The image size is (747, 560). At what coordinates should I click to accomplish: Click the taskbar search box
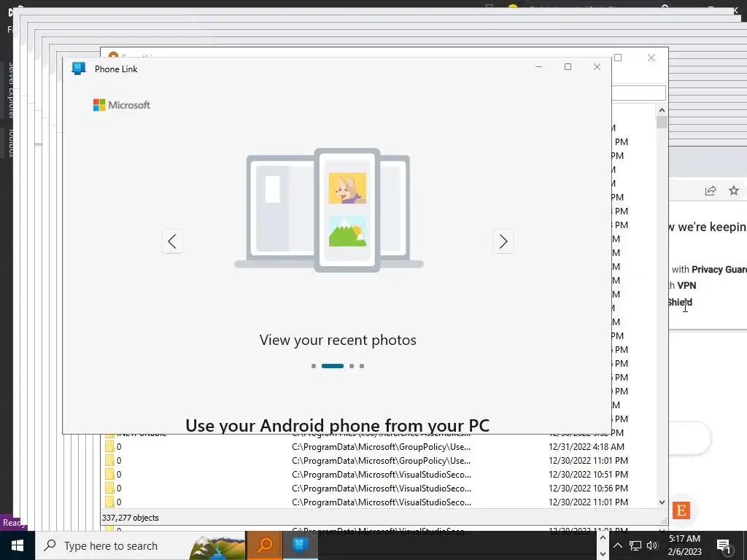click(141, 545)
